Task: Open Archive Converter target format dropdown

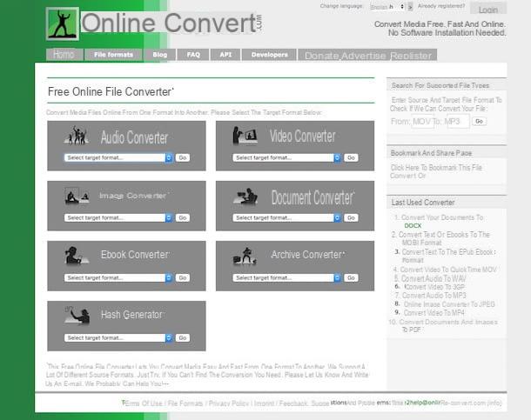Action: pyautogui.click(x=287, y=278)
